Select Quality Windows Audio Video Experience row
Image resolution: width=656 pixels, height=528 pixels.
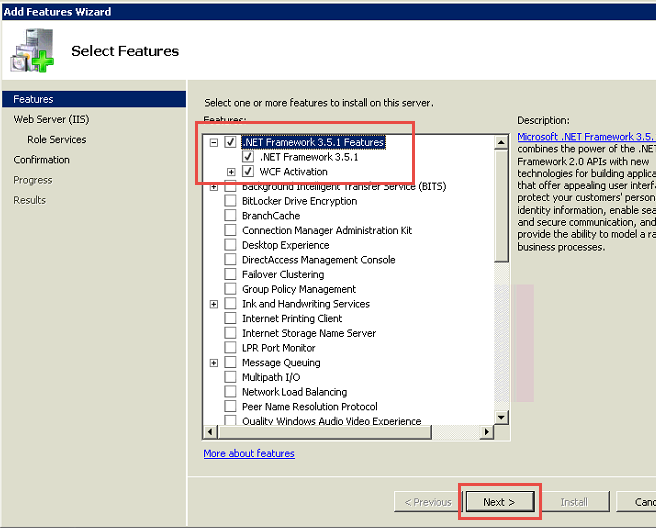(x=331, y=420)
